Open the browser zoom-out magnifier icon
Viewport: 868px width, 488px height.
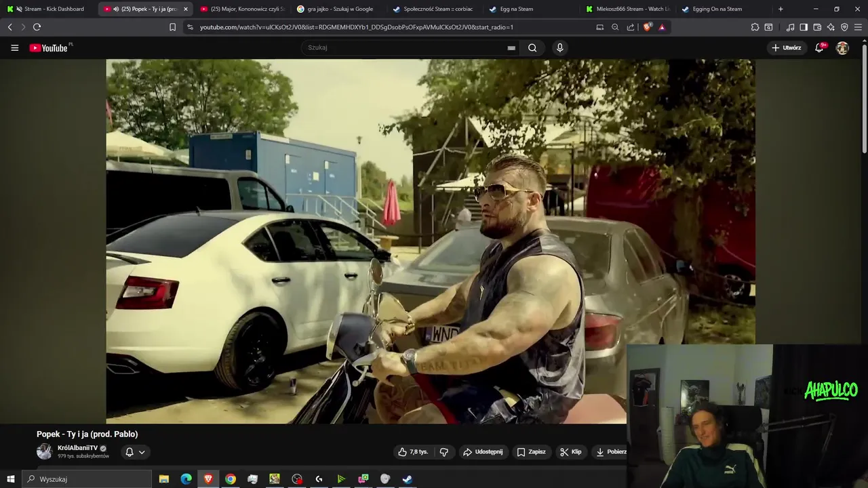[615, 27]
